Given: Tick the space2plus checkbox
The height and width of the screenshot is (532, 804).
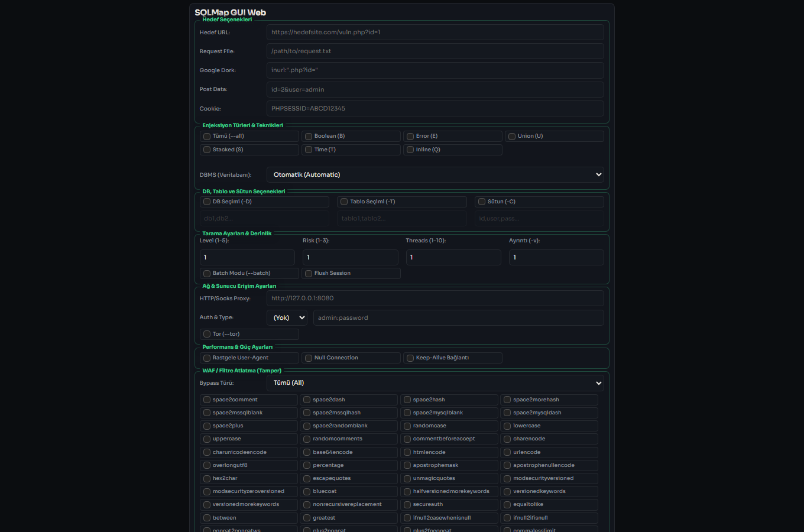Looking at the screenshot, I should 207,426.
